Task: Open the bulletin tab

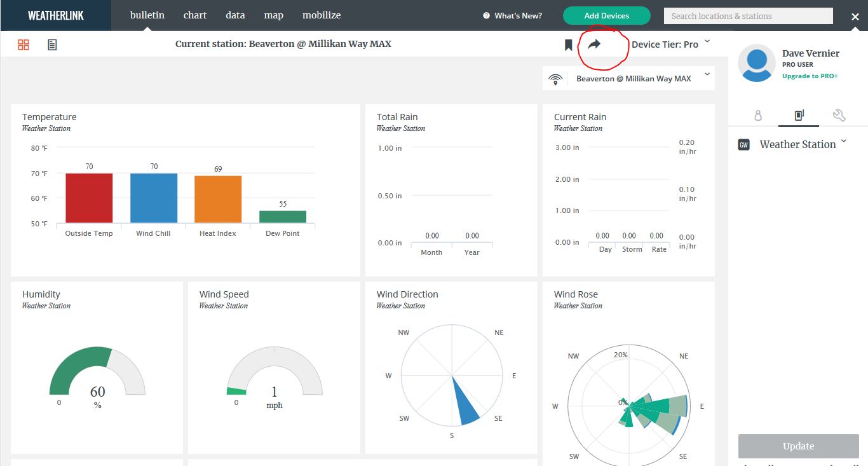Action: (x=147, y=15)
